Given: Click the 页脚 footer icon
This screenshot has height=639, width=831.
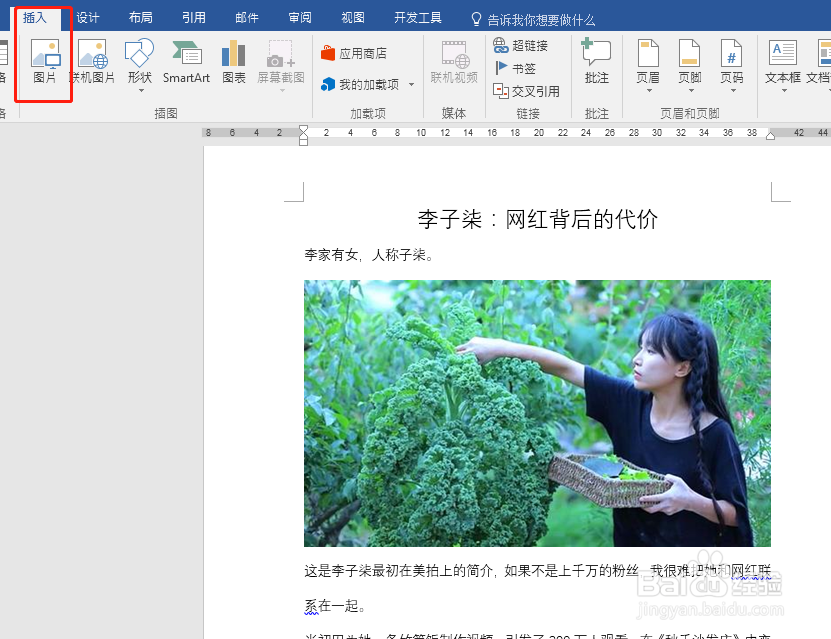Looking at the screenshot, I should pos(689,54).
